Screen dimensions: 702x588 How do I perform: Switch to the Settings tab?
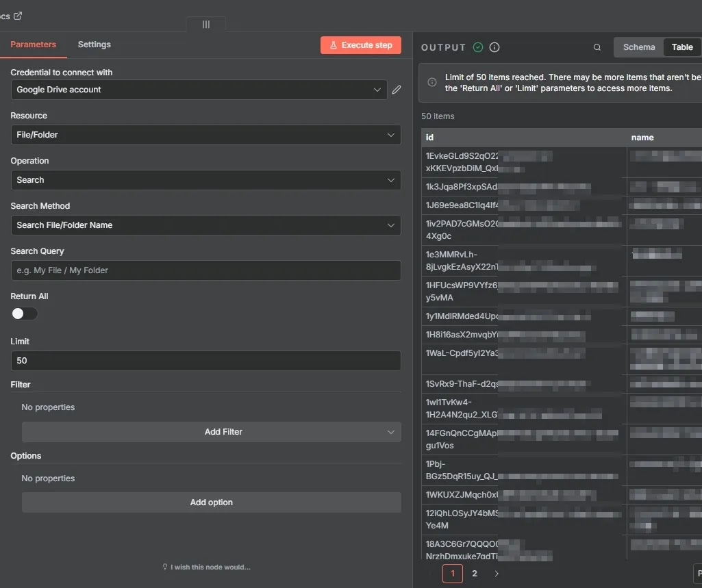pyautogui.click(x=94, y=44)
